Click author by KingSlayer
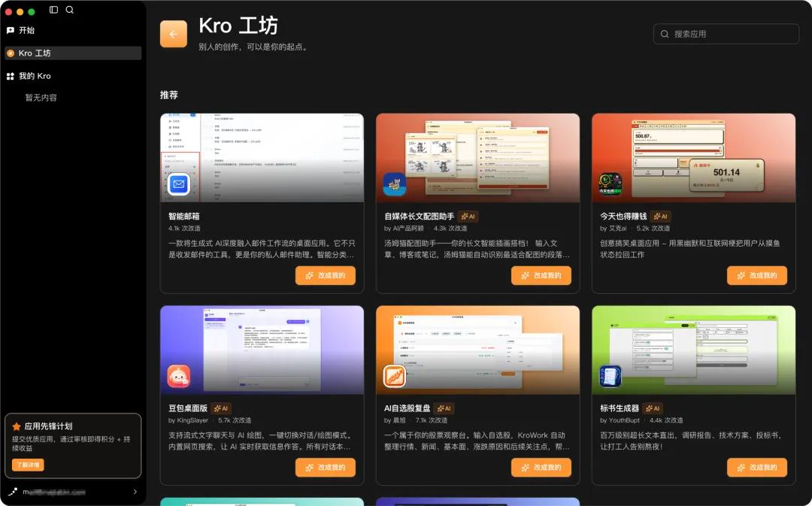This screenshot has width=812, height=506. 189,420
